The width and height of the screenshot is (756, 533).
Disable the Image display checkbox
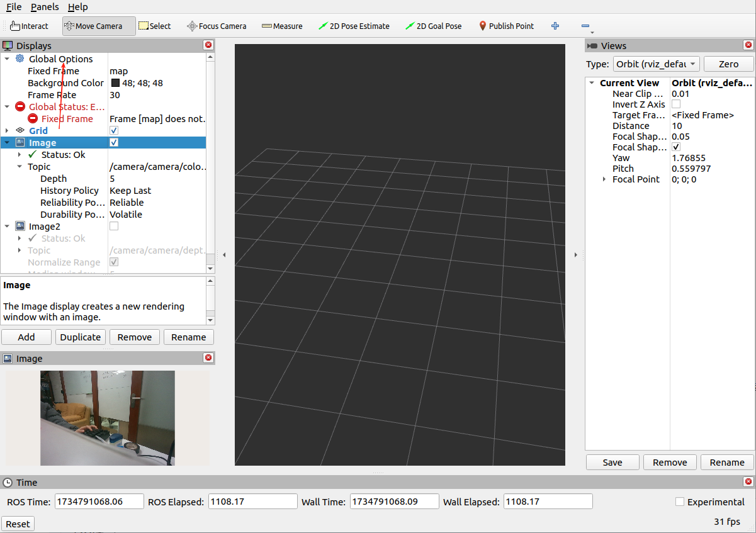[114, 142]
